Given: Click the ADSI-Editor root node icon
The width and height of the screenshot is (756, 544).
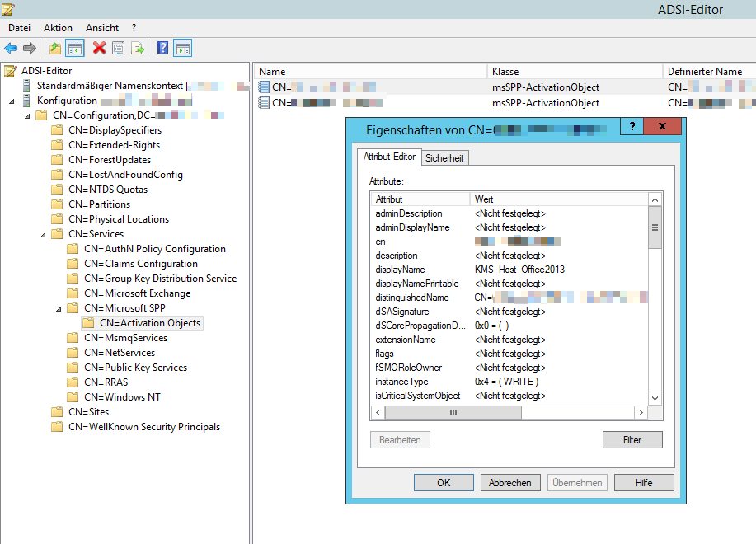Looking at the screenshot, I should (x=10, y=71).
